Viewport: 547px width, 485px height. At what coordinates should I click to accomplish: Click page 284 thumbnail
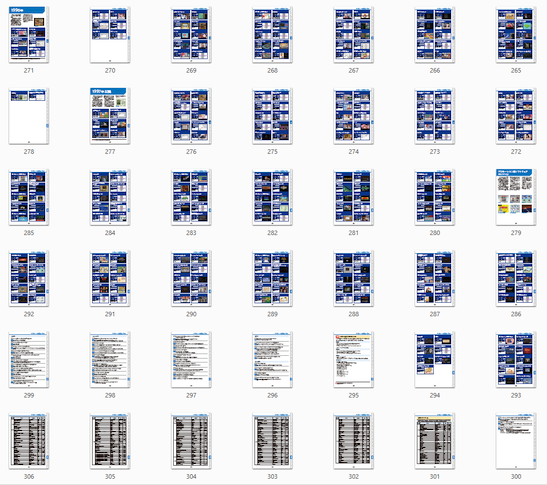(110, 197)
